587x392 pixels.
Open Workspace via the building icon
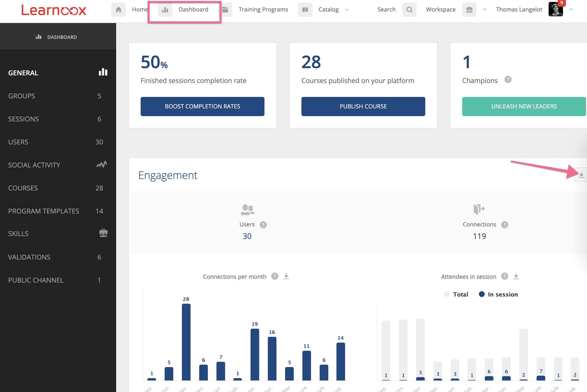click(x=469, y=10)
